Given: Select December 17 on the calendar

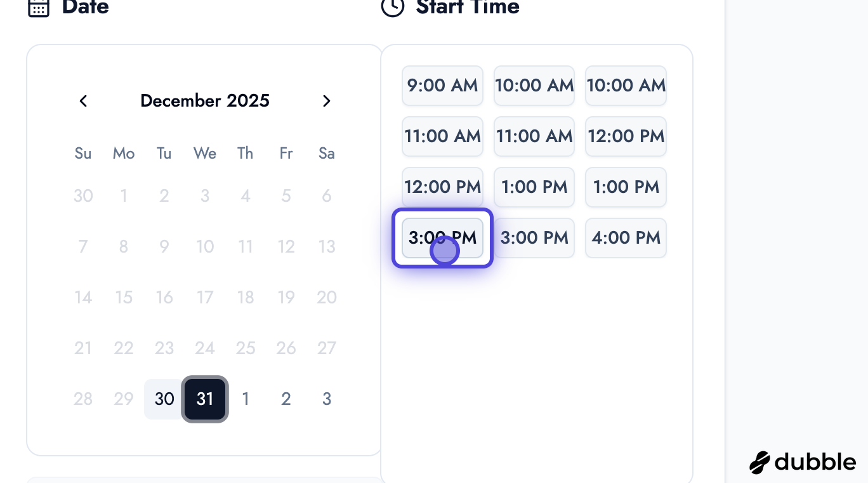Looking at the screenshot, I should (205, 298).
